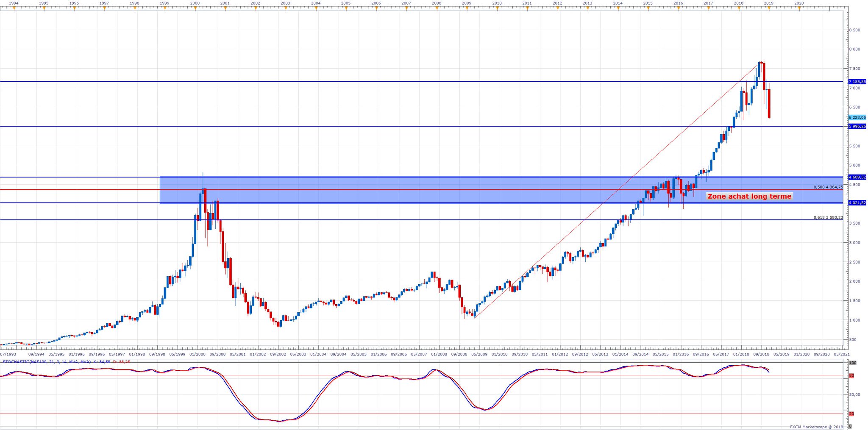This screenshot has width=868, height=430.
Task: Click the 2 500 price axis label
Action: (854, 262)
